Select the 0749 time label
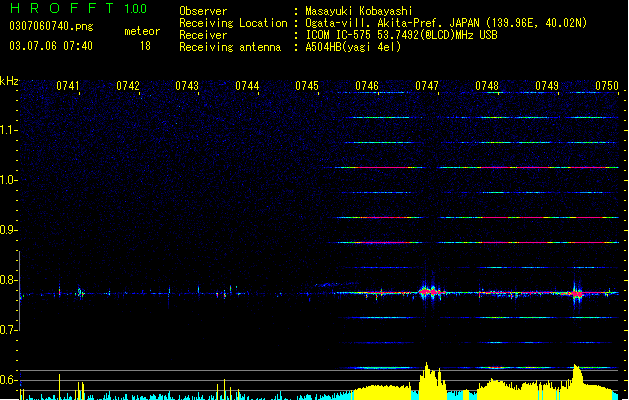629x400 pixels. [x=547, y=86]
